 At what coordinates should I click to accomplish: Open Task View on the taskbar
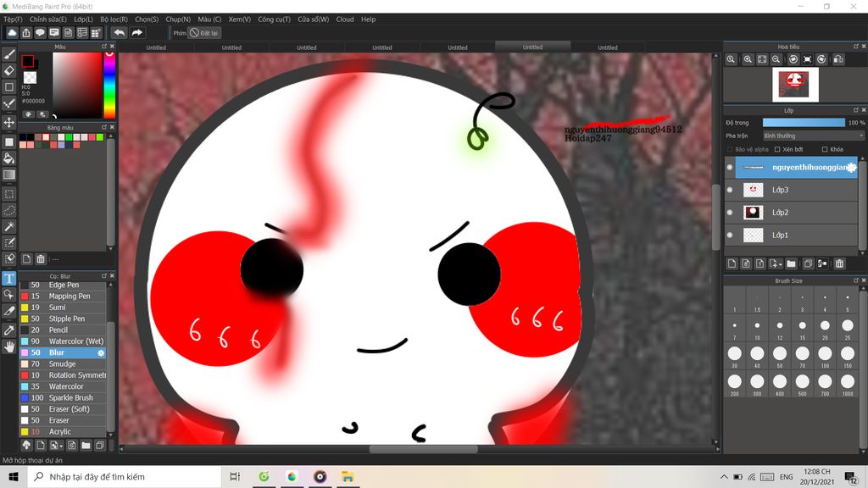(235, 476)
